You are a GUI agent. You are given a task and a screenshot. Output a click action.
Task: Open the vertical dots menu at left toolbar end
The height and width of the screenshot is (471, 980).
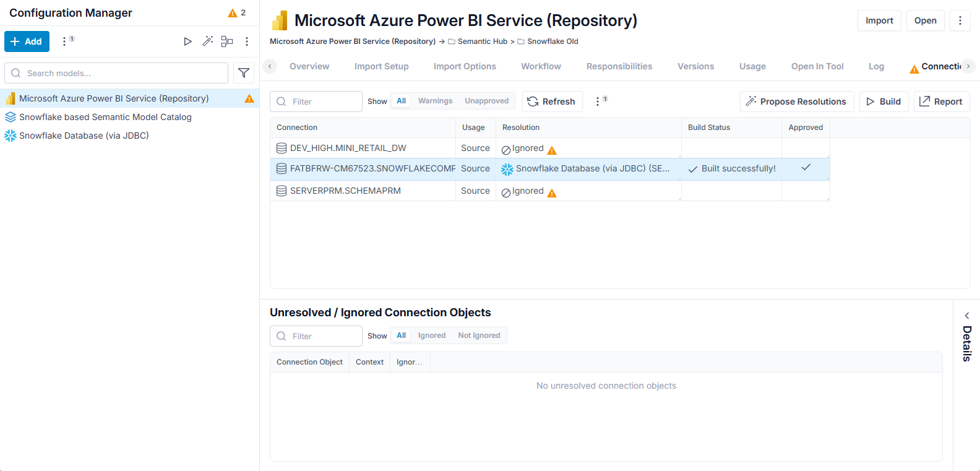click(247, 41)
